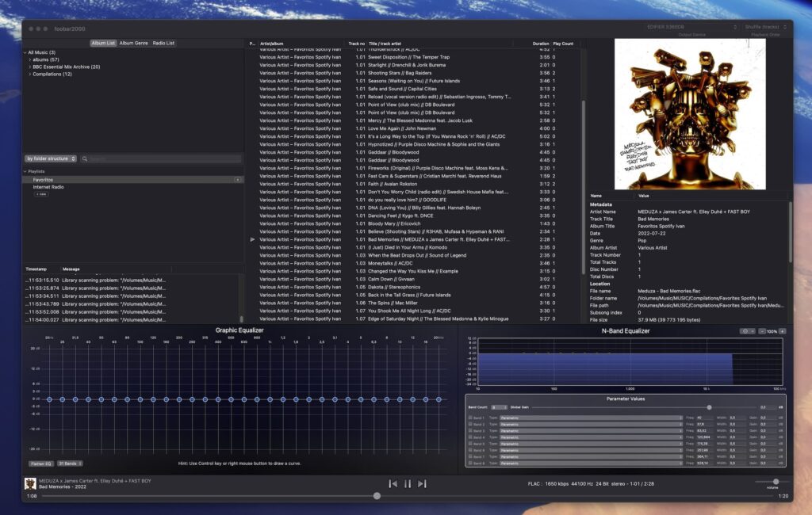812x515 pixels.
Task: Open the 31 Bands dropdown
Action: 70,463
